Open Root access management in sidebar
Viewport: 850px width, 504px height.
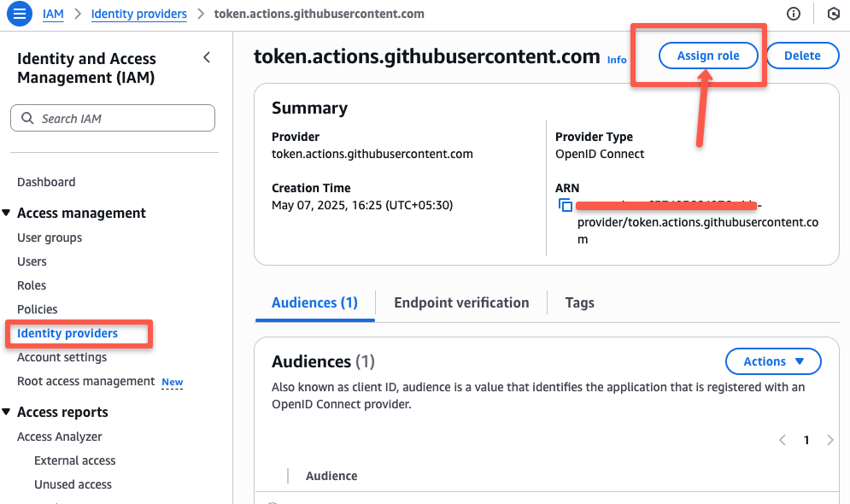point(85,382)
